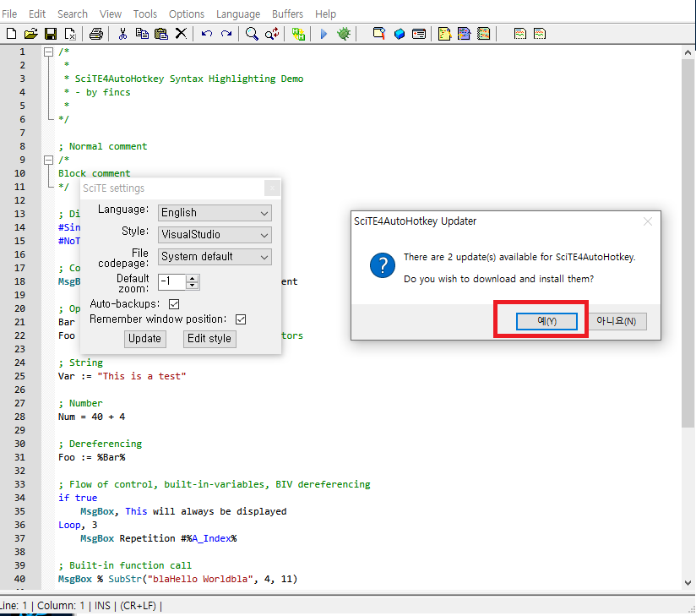Click the 'if true' line in the editor

pos(78,498)
